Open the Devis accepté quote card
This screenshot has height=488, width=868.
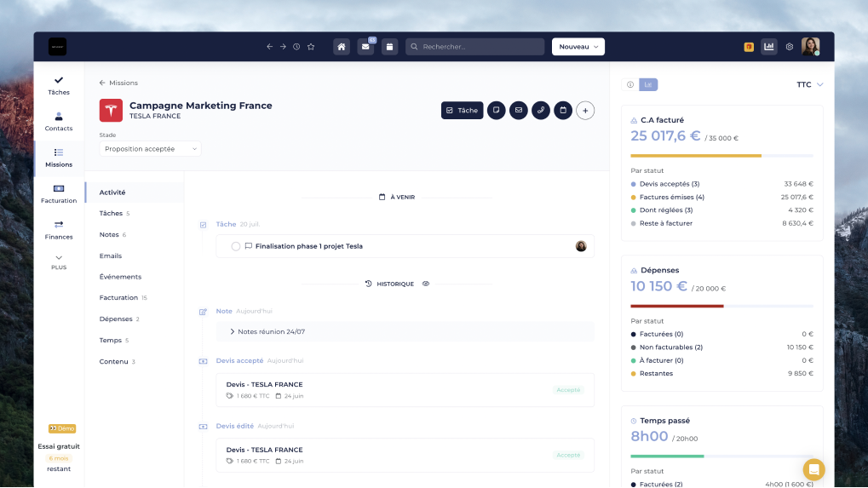[405, 390]
